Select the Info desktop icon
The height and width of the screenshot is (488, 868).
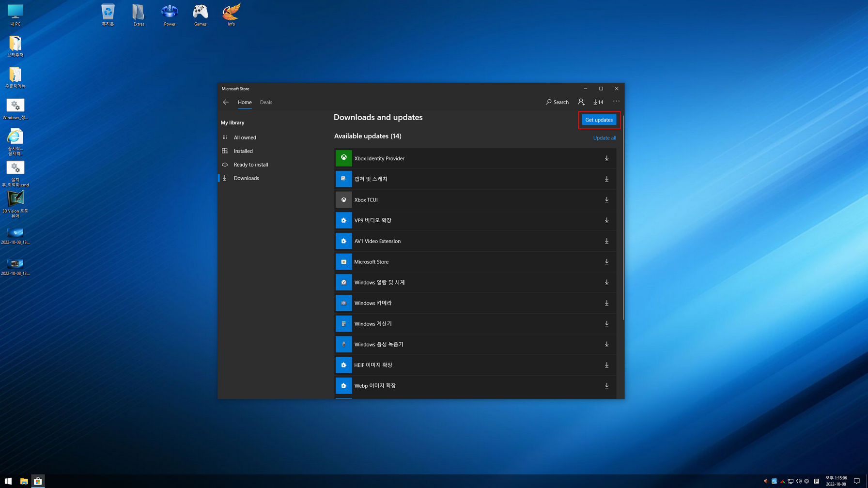point(231,15)
